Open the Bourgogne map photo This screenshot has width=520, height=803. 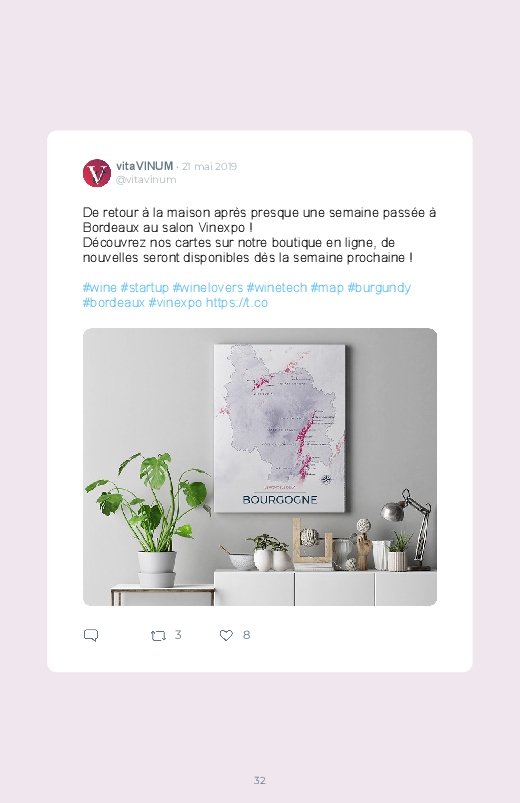(x=260, y=467)
